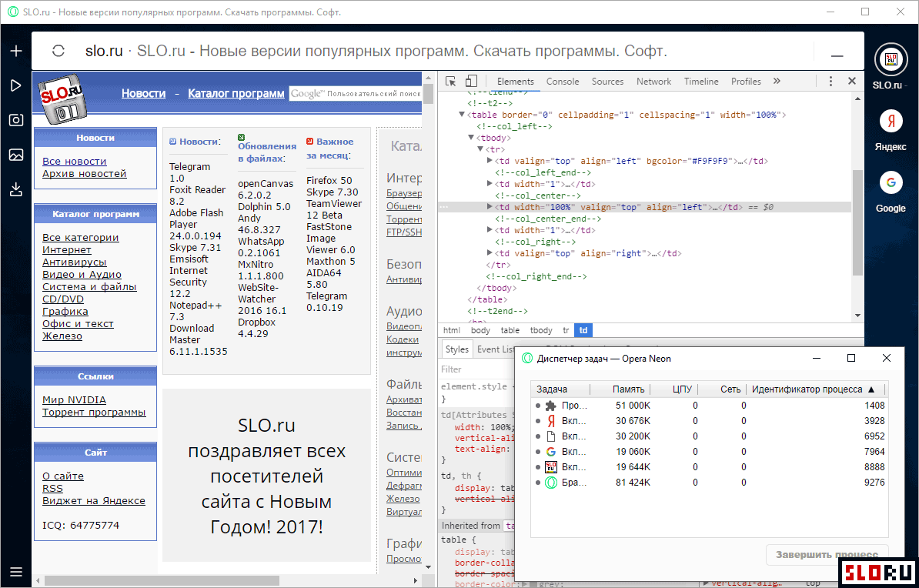This screenshot has width=919, height=588.
Task: Reload the page with the refresh icon
Action: 58,51
